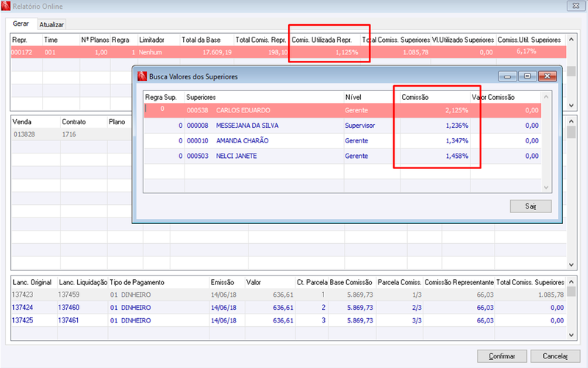
Task: Click the scroll-up arrow of superiors list
Action: 546,97
